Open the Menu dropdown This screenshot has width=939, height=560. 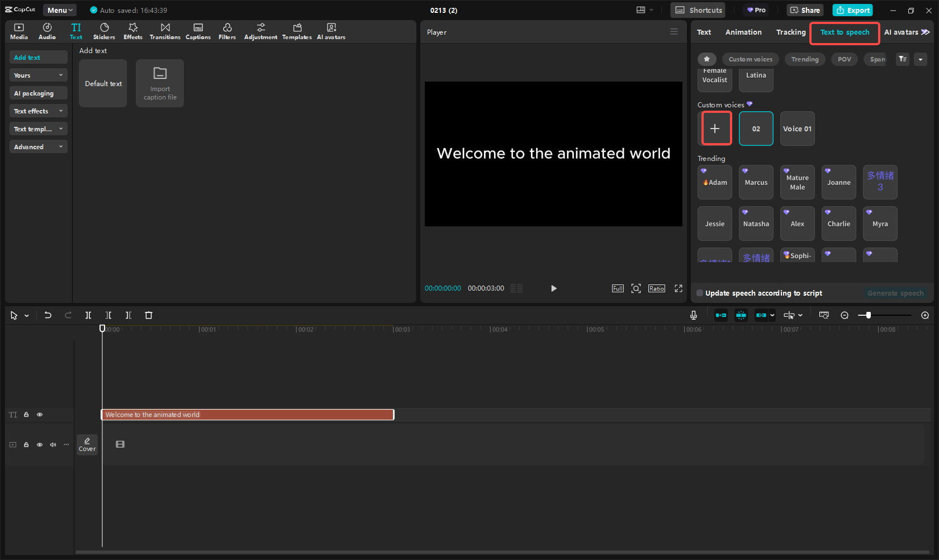60,10
